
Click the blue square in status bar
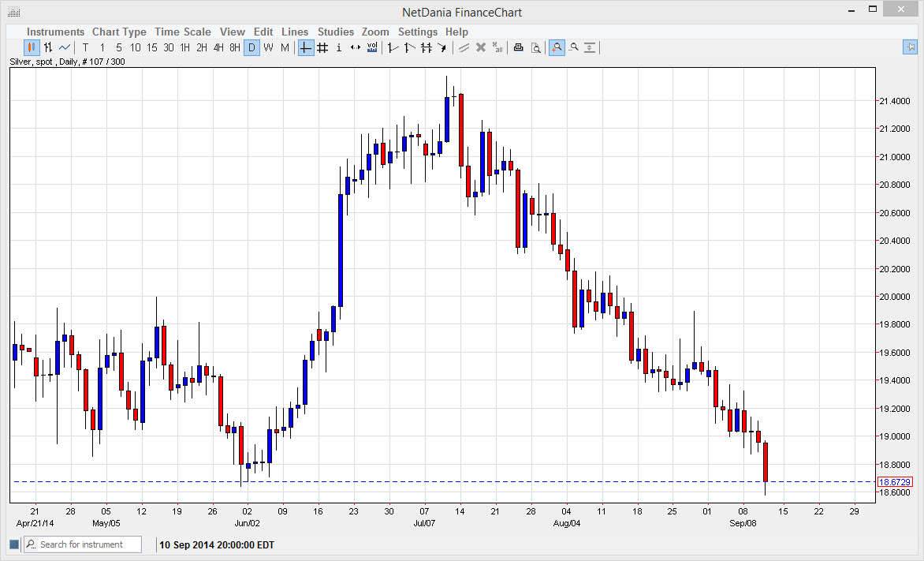pos(13,544)
